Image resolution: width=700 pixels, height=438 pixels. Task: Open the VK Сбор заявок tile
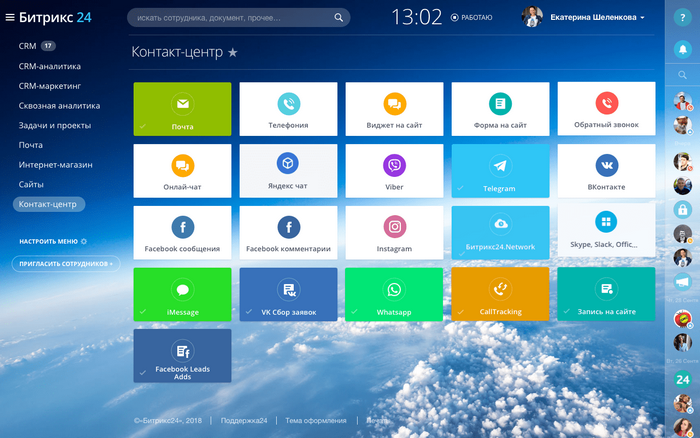[288, 294]
